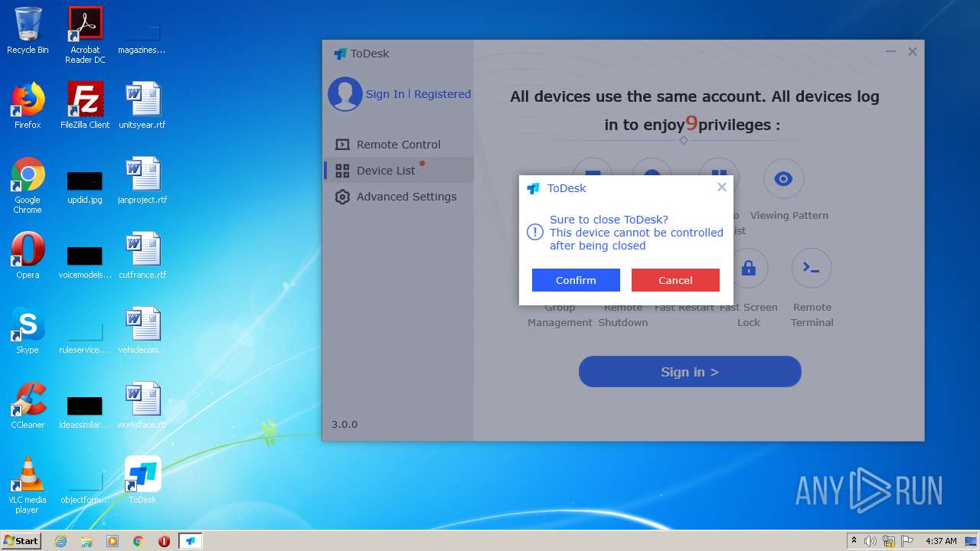Click the ToDesk taskbar button
The image size is (980, 551).
[191, 541]
